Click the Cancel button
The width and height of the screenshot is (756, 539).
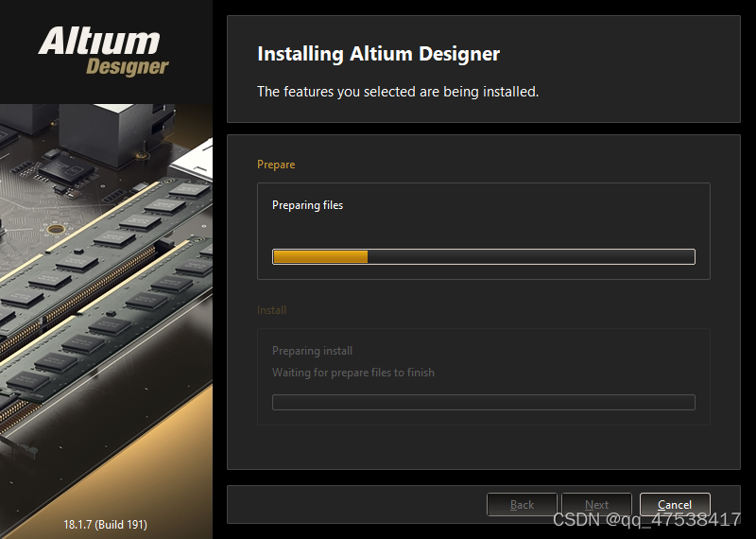coord(675,504)
